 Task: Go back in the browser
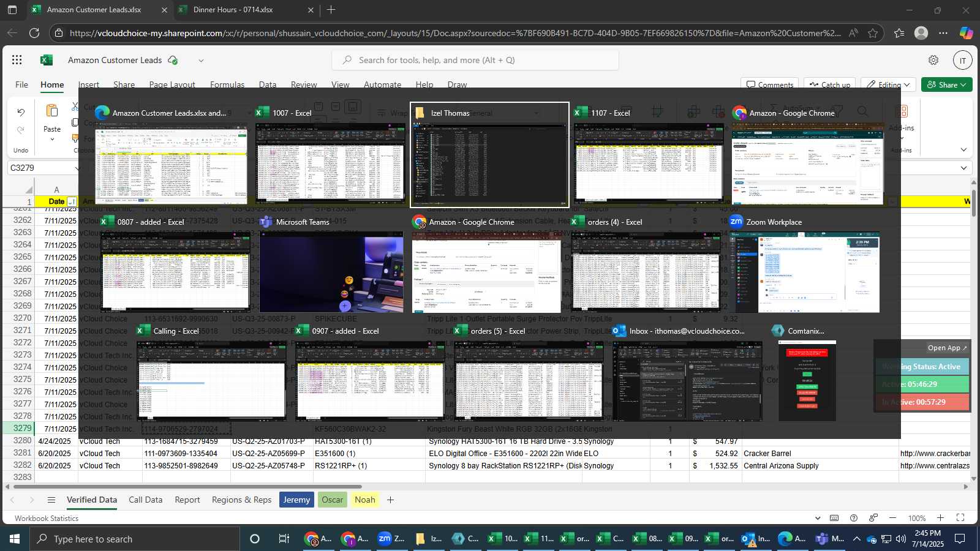click(12, 33)
